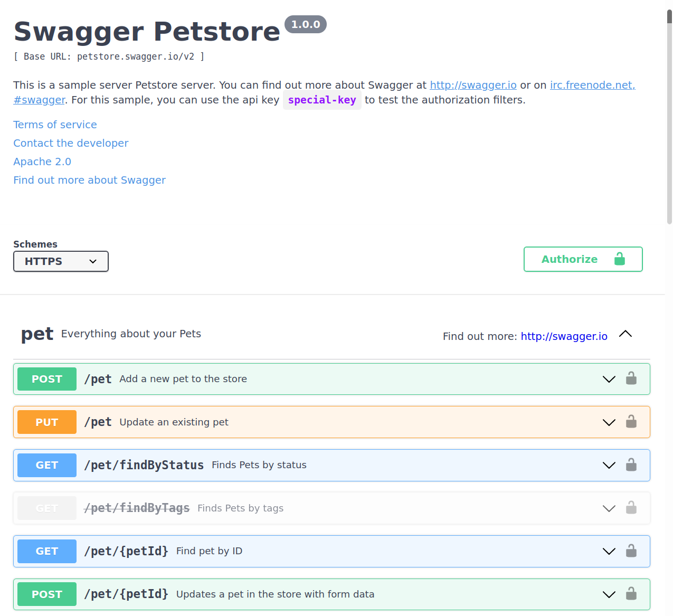This screenshot has height=616, width=673.
Task: Click the green POST badge for /pet
Action: pyautogui.click(x=47, y=379)
